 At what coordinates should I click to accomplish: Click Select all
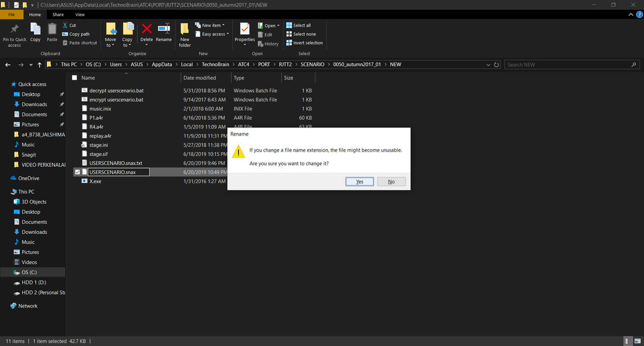pos(298,25)
